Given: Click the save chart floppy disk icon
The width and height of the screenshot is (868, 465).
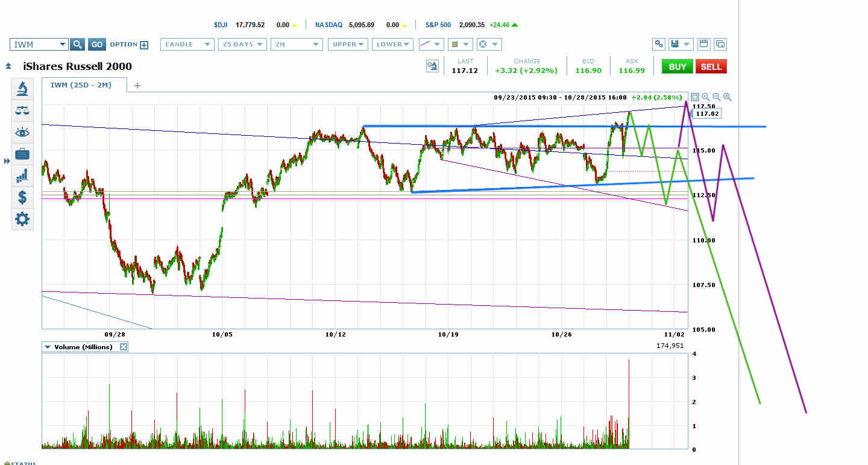Looking at the screenshot, I should pyautogui.click(x=675, y=44).
